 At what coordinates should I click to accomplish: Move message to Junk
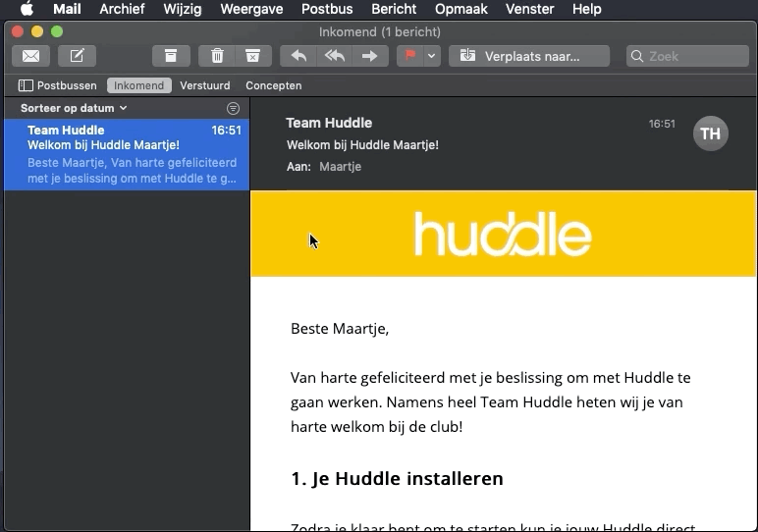click(x=252, y=56)
